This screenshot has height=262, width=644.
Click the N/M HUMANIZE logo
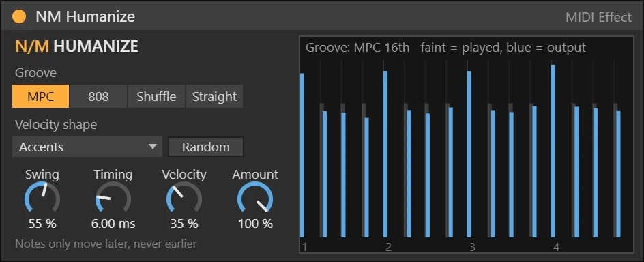77,46
